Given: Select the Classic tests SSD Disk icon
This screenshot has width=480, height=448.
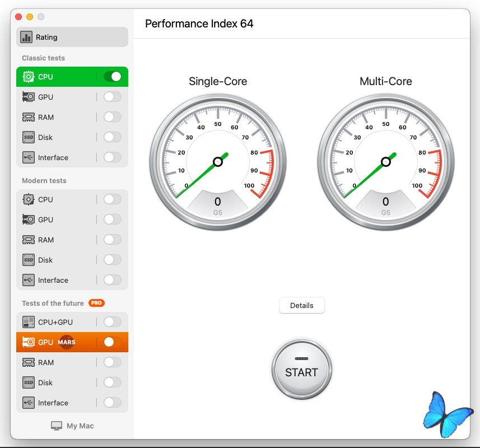Looking at the screenshot, I should click(x=29, y=137).
